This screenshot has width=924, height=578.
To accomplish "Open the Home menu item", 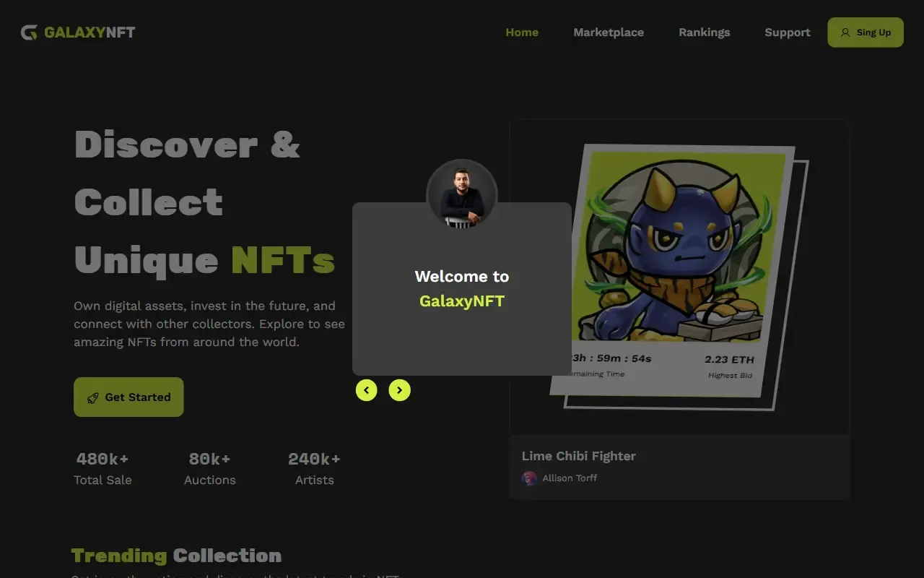I will click(522, 33).
